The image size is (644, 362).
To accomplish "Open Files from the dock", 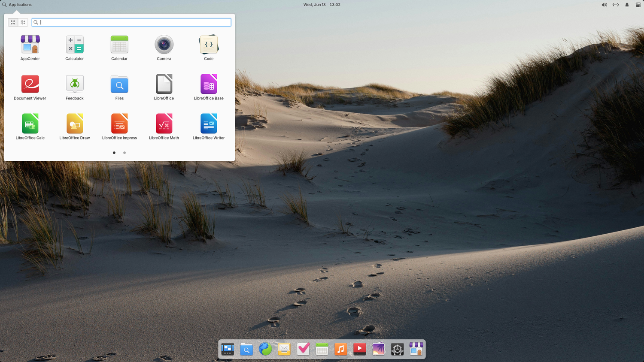I will [246, 349].
